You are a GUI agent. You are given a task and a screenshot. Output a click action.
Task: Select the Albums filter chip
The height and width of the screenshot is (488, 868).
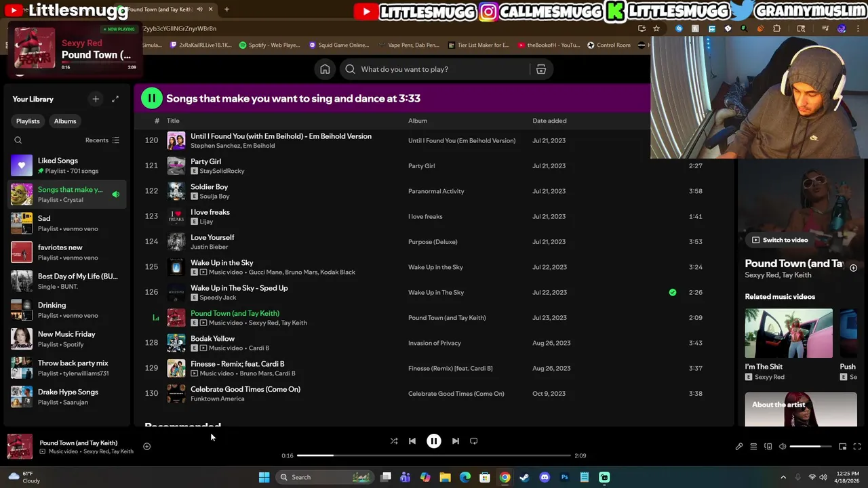tap(65, 121)
